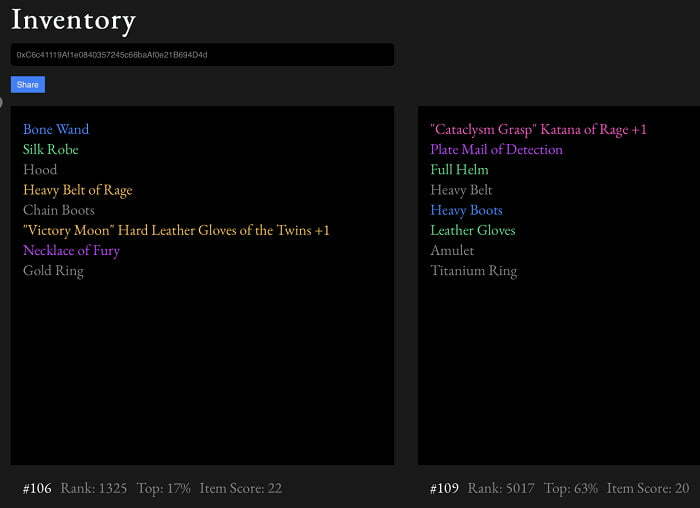Select the Cataclysm Grasp Katana of Rage
The image size is (700, 508).
pyautogui.click(x=538, y=129)
